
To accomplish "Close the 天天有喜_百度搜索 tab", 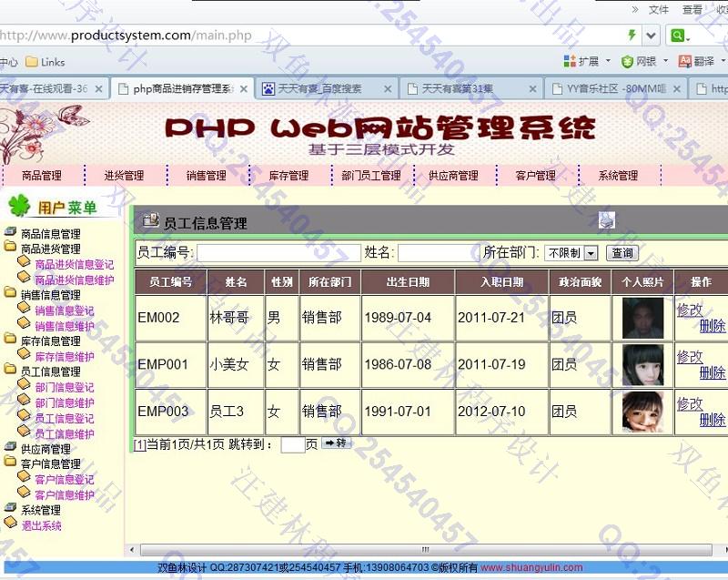I will pos(388,88).
